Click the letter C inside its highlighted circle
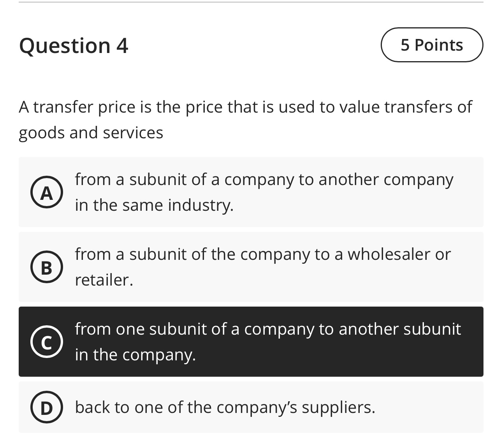Viewport: 501px width, 448px height. click(47, 342)
